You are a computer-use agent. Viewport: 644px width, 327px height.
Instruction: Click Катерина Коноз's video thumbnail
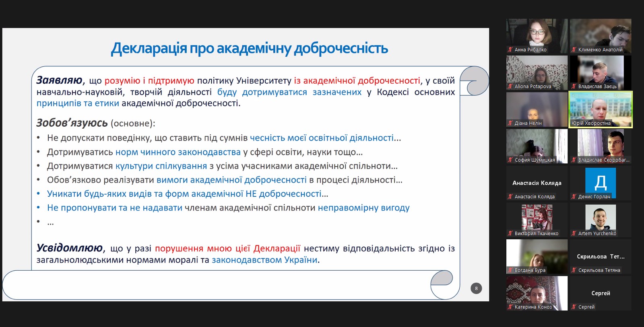(537, 290)
